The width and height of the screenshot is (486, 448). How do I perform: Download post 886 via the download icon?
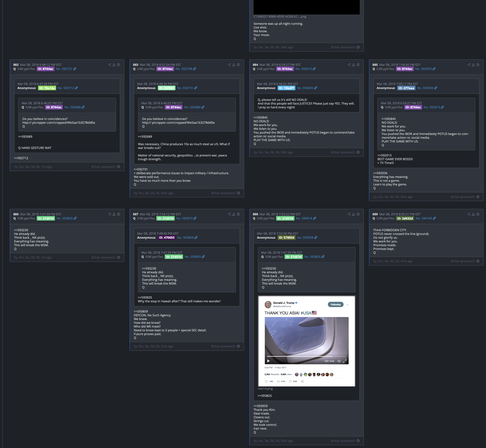[114, 214]
